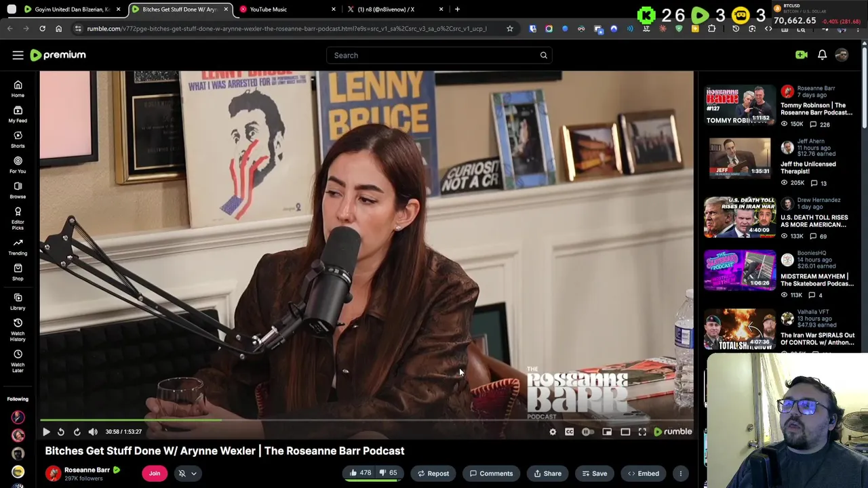Join the Roseanne Barr channel
Viewport: 868px width, 488px height.
(155, 473)
